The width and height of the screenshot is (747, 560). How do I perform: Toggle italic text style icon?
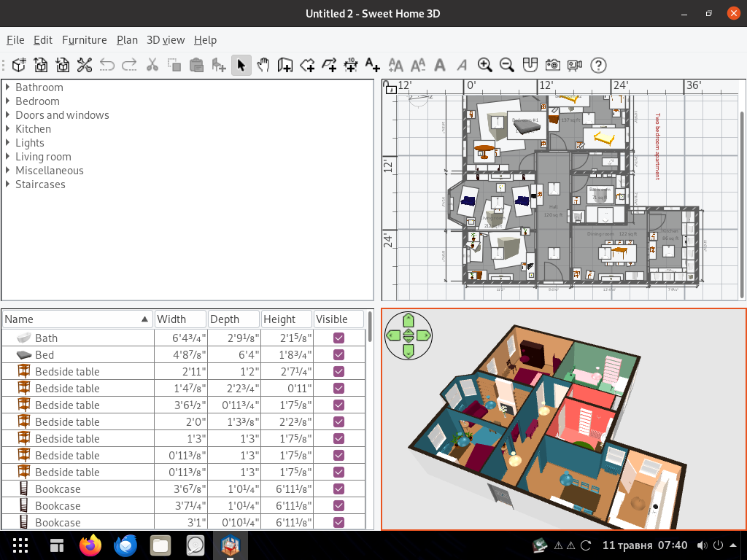click(462, 65)
